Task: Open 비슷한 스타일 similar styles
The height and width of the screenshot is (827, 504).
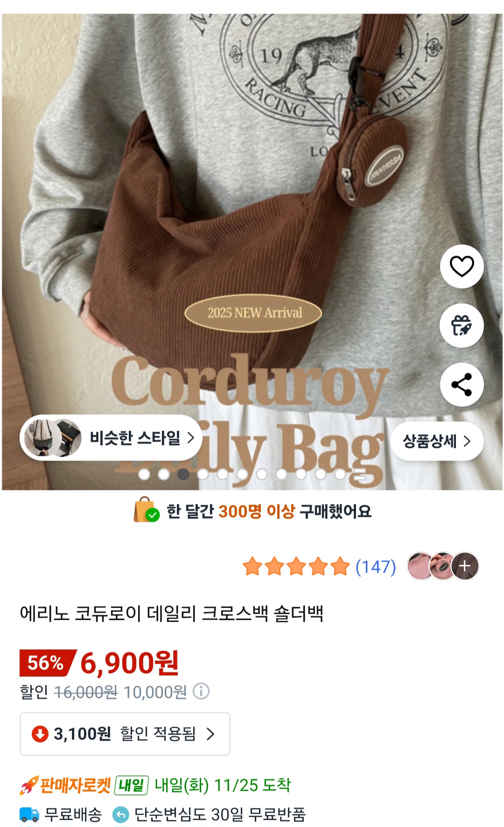Action: [111, 438]
